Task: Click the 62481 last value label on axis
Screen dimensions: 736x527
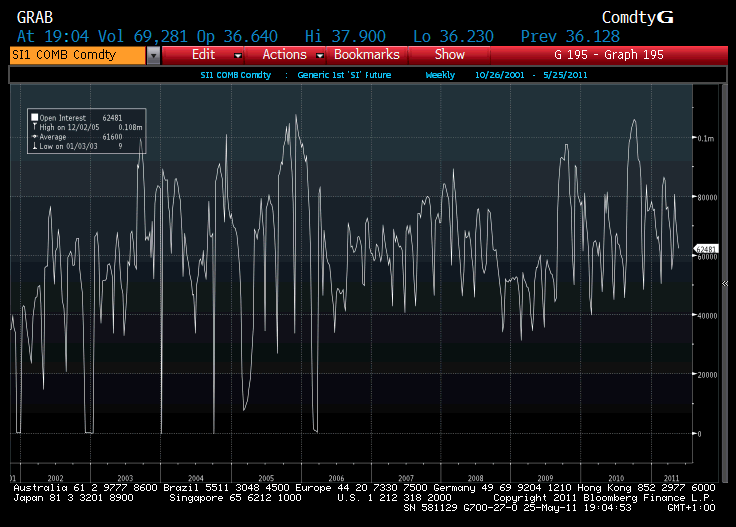Action: pos(706,248)
